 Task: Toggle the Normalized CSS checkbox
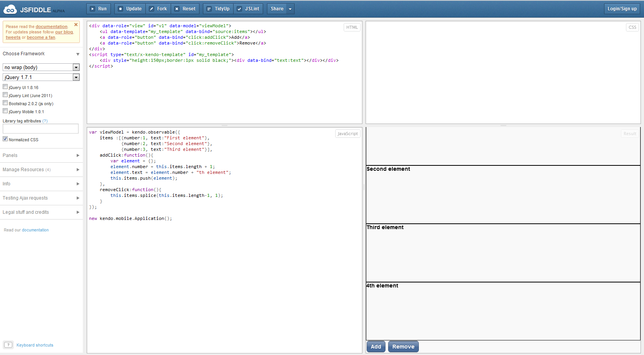click(x=5, y=139)
